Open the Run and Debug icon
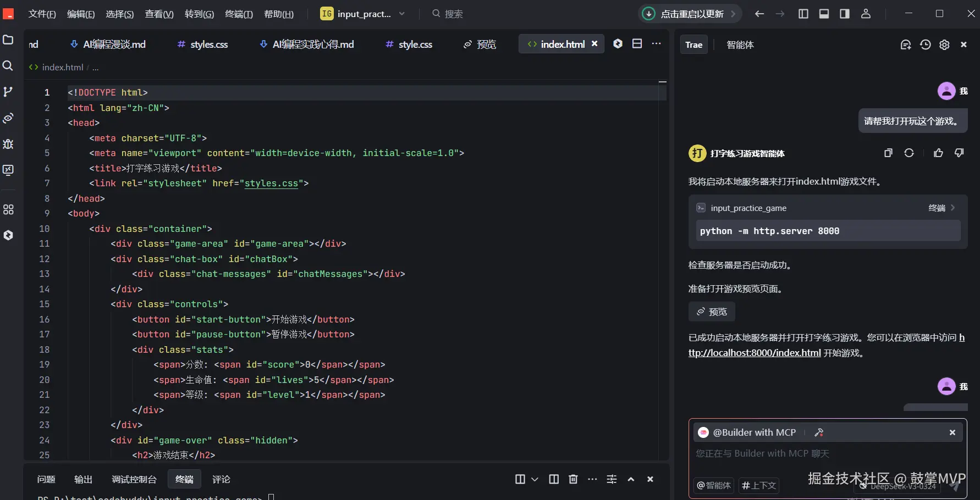This screenshot has width=980, height=500. [8, 144]
